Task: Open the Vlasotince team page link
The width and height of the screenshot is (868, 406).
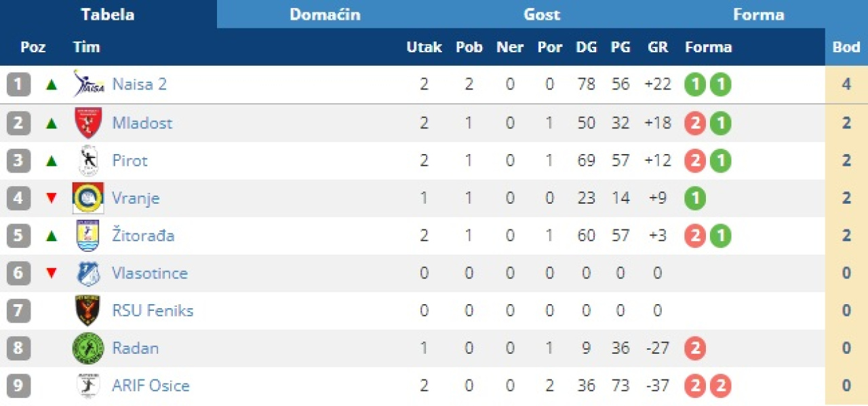Action: click(x=150, y=274)
